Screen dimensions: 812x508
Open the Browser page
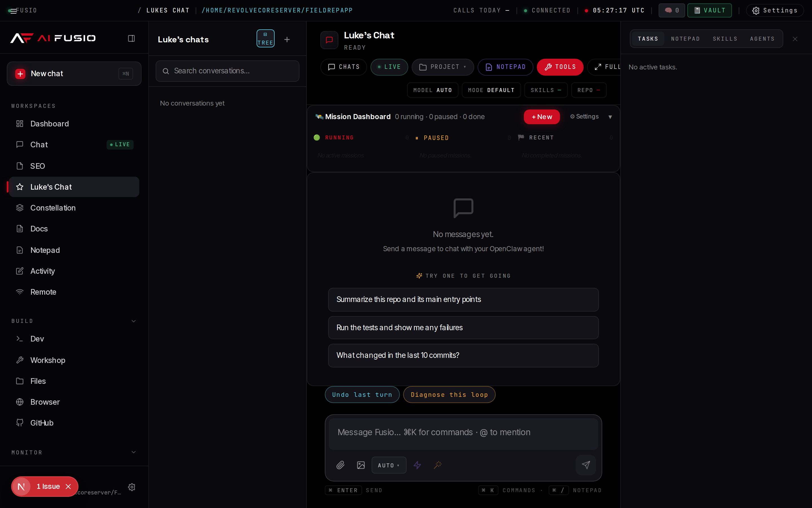[x=74, y=402]
